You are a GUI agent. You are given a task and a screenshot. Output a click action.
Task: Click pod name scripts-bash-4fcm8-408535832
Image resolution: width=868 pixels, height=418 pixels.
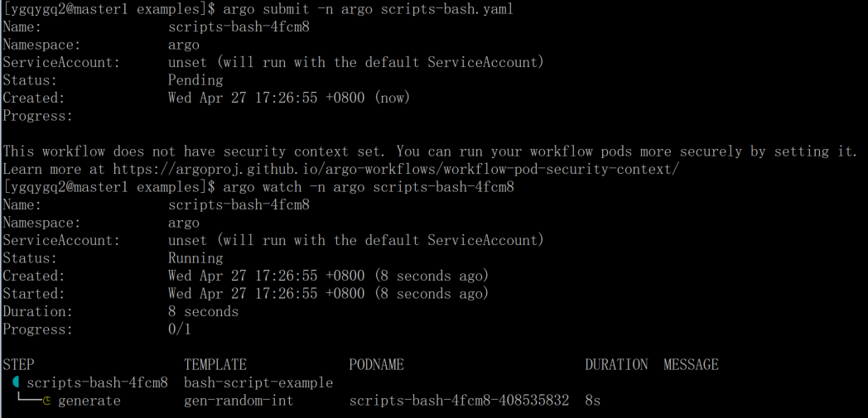pyautogui.click(x=459, y=401)
